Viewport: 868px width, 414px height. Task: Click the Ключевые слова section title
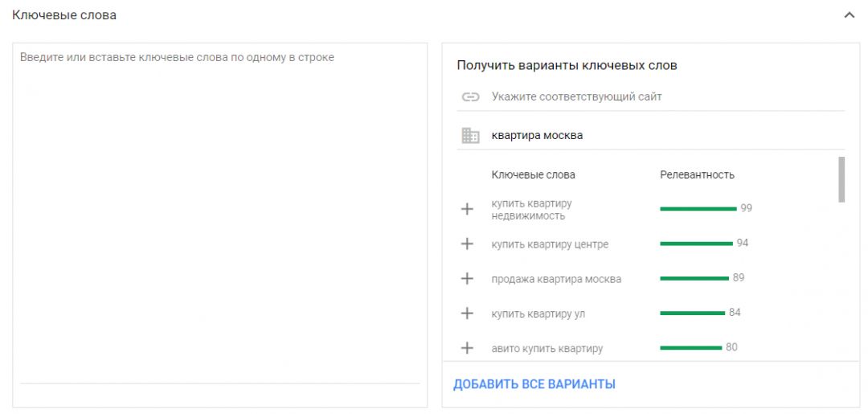click(64, 15)
